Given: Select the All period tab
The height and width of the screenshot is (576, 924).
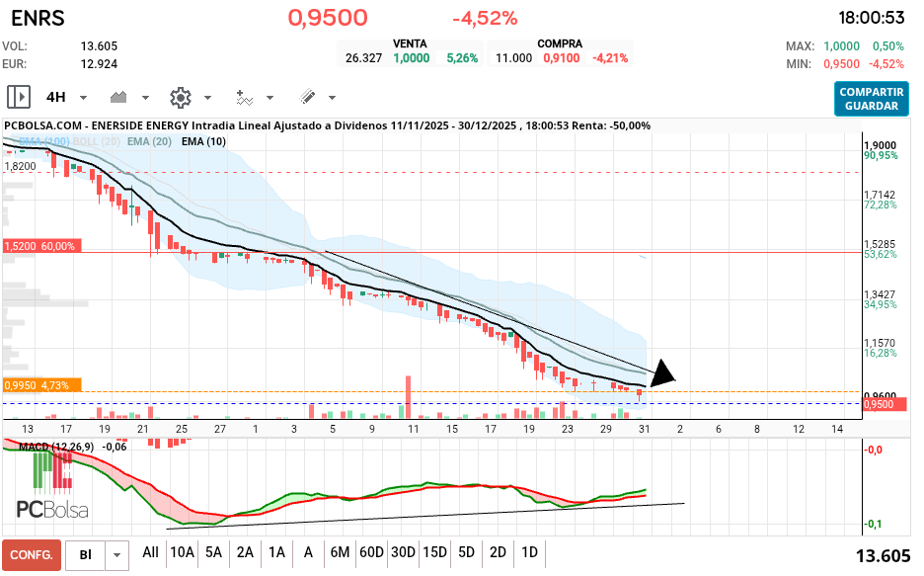Looking at the screenshot, I should [150, 553].
